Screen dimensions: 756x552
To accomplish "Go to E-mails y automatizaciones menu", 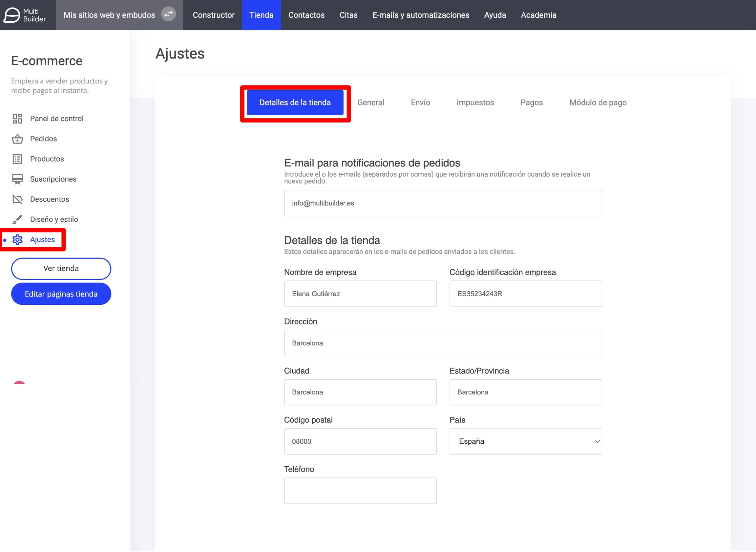I will pos(421,15).
